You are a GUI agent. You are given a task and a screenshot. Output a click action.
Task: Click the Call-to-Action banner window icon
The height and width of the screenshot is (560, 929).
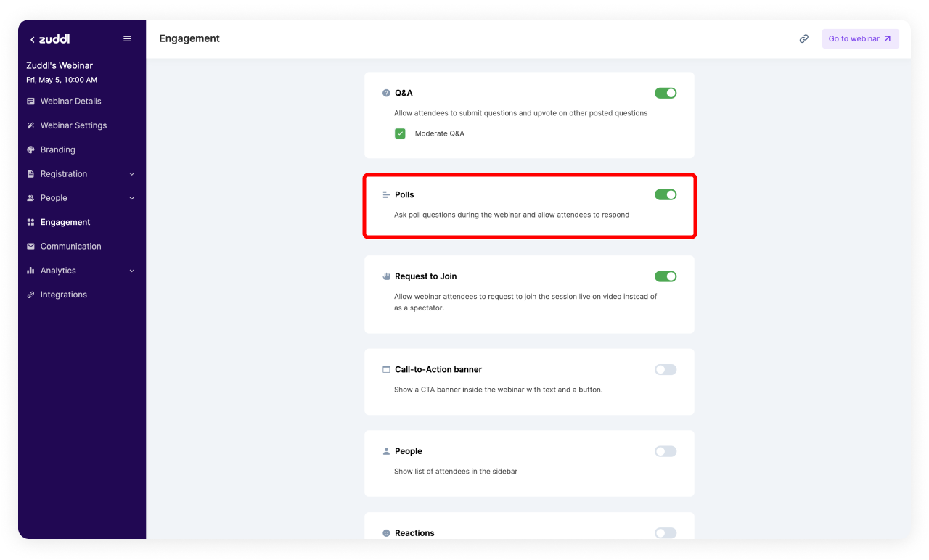click(x=386, y=370)
